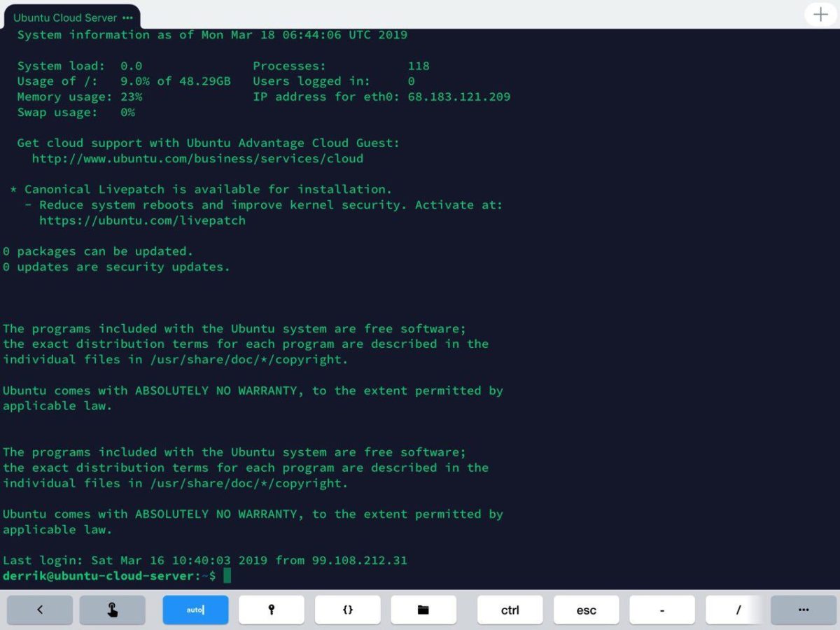Image resolution: width=840 pixels, height=630 pixels.
Task: Tap the dash key
Action: pos(662,610)
